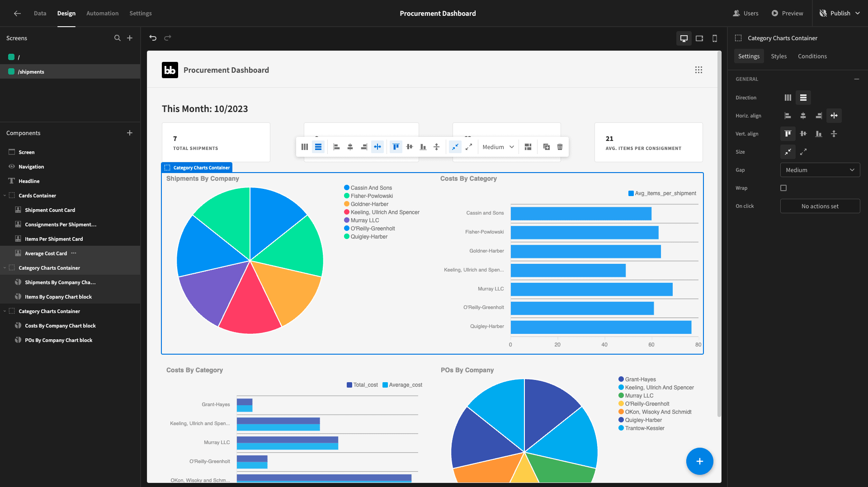Open the Conditions tab
The height and width of the screenshot is (487, 868).
[x=812, y=56]
